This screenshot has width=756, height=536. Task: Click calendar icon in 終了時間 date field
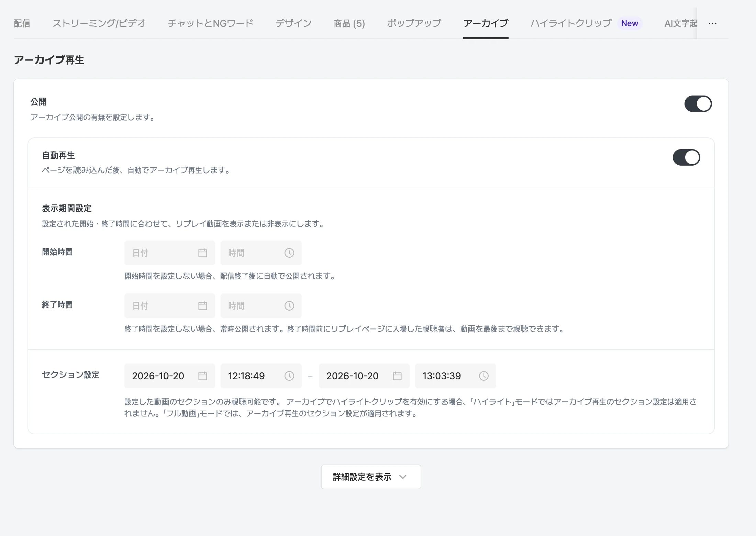(203, 306)
